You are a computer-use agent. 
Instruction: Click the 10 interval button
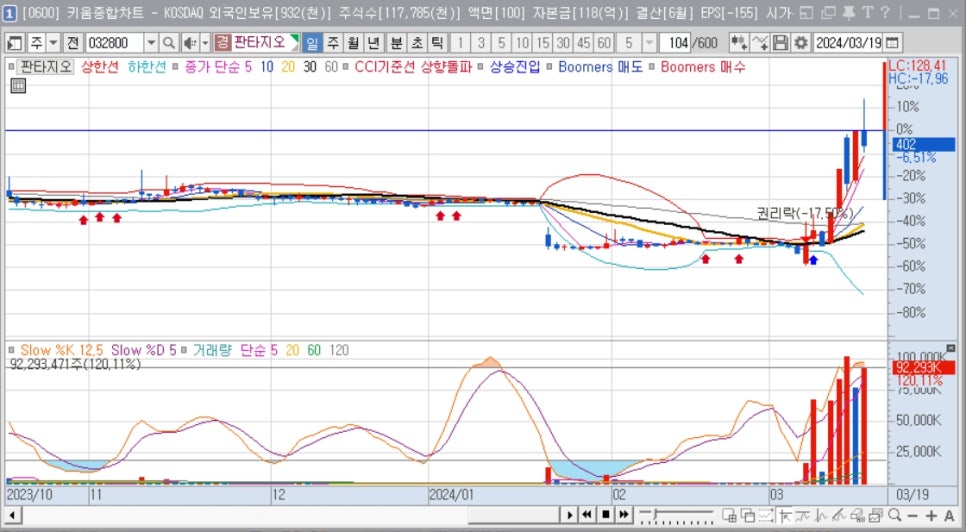point(522,42)
